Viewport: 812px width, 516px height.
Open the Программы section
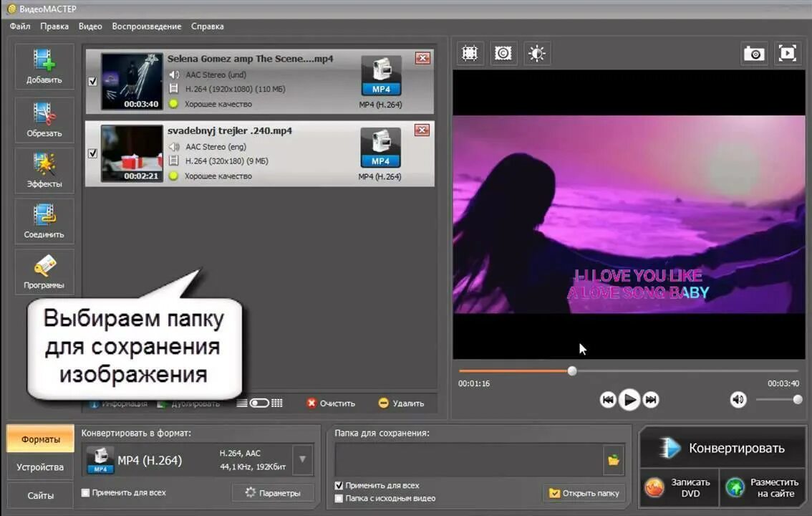(44, 272)
